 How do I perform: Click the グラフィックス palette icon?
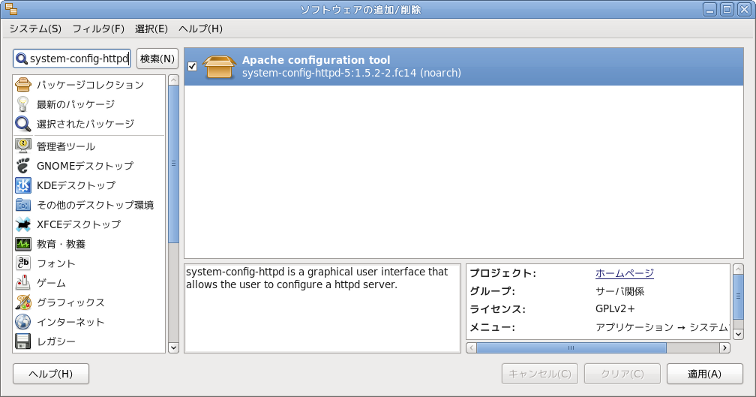click(23, 302)
